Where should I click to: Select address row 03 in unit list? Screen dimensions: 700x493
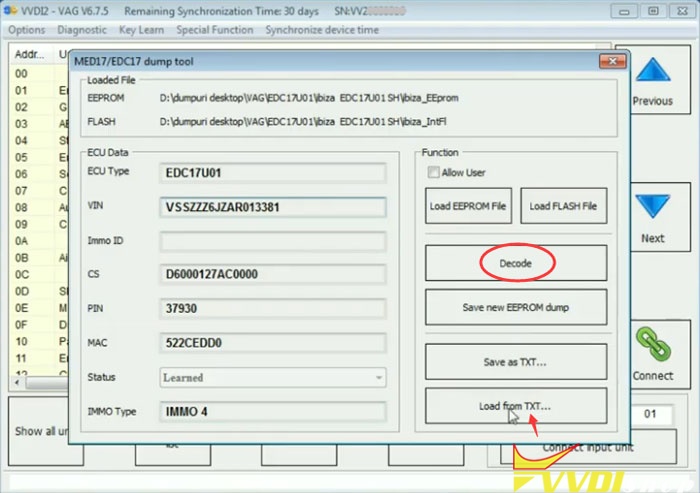39,124
